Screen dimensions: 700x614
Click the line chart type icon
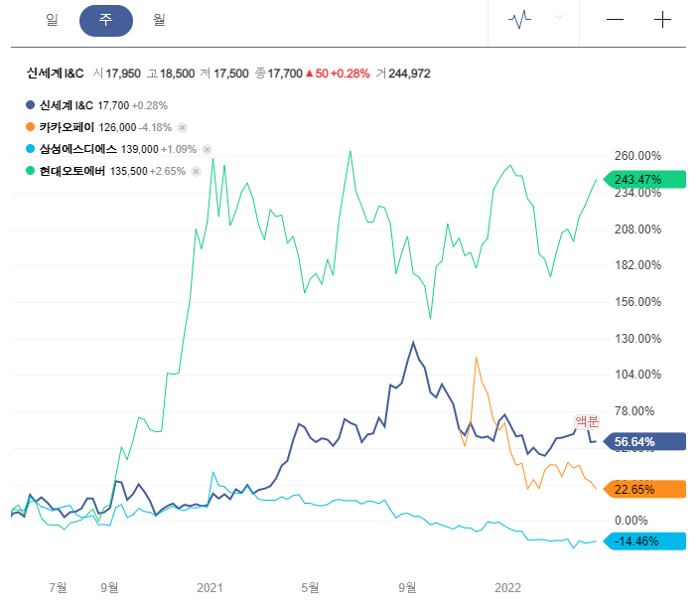click(519, 19)
